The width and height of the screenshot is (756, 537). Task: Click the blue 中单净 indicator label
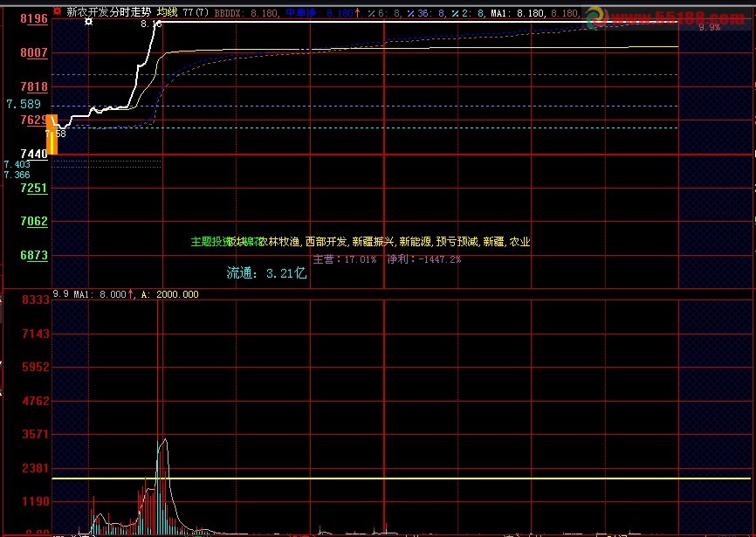[301, 12]
